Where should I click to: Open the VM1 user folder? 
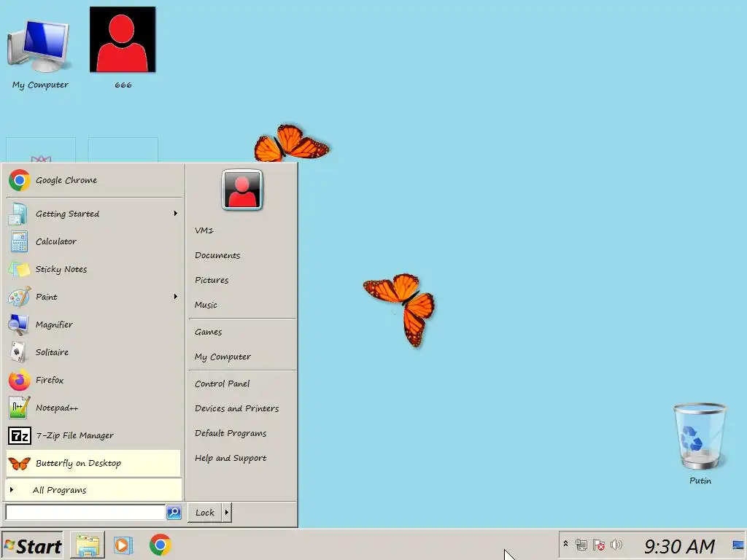(x=242, y=230)
